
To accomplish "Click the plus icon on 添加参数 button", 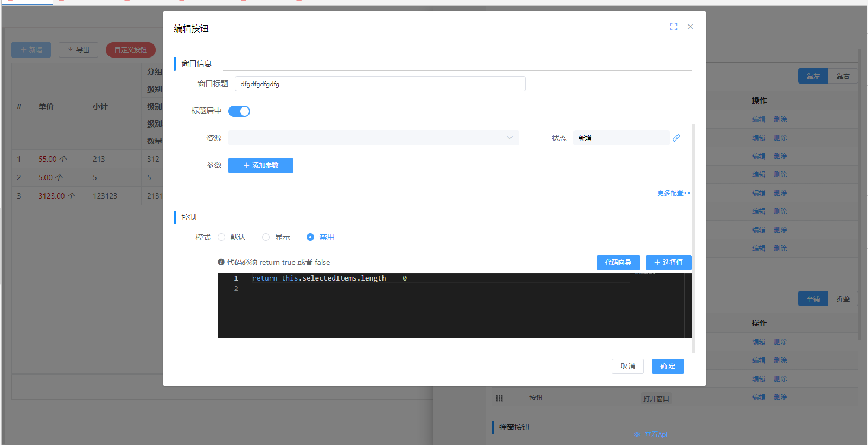I will tap(246, 166).
